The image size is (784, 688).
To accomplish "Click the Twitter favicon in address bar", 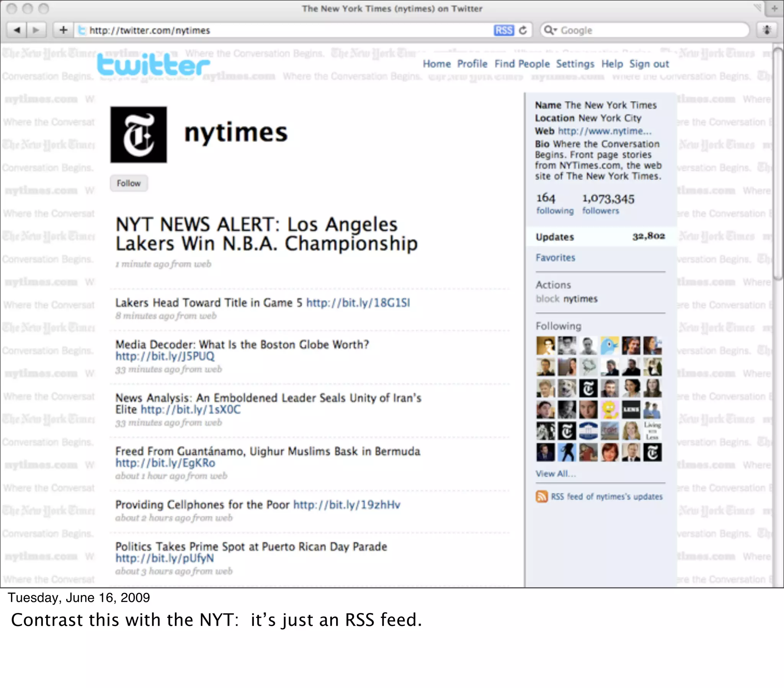I will [82, 30].
